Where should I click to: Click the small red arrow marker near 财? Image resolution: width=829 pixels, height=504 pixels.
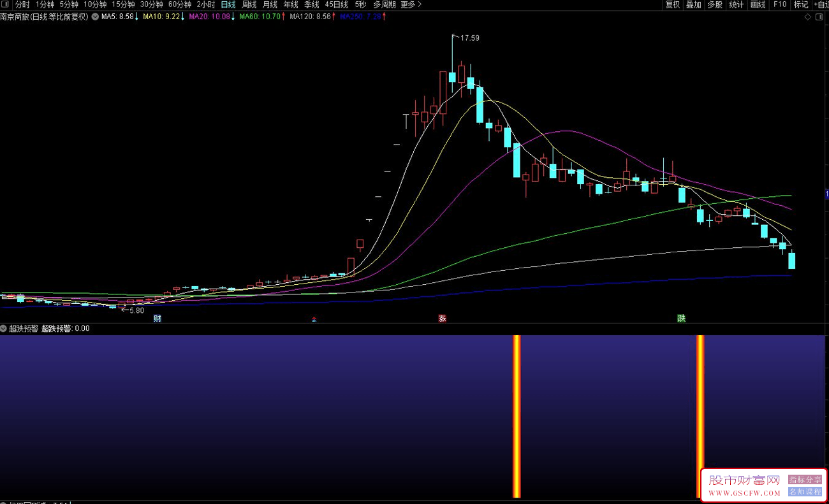[x=314, y=319]
